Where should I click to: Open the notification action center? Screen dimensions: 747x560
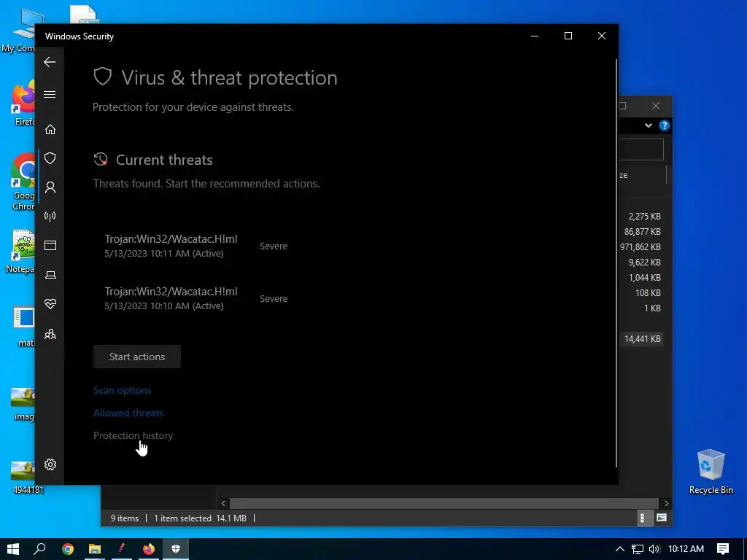point(723,549)
